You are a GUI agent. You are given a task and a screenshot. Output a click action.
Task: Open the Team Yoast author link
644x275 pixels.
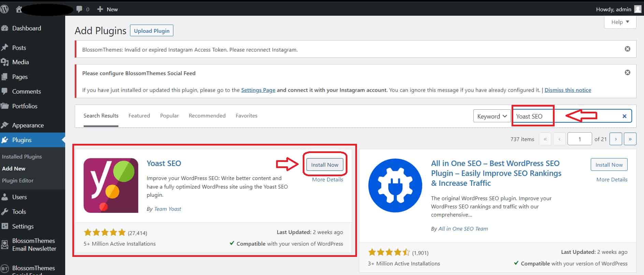click(168, 209)
